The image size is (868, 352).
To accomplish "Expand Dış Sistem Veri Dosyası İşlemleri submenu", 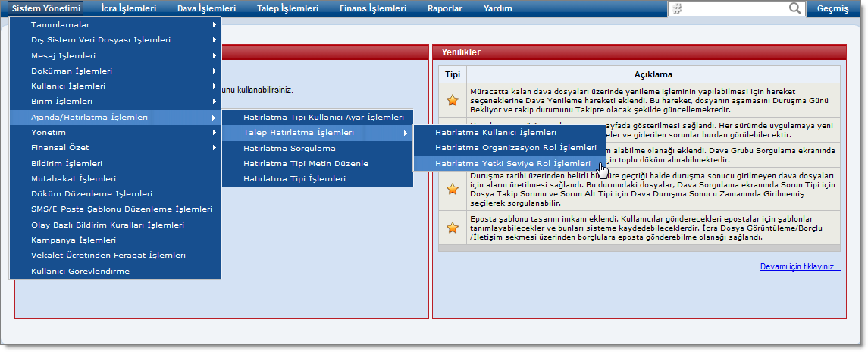I will [115, 40].
